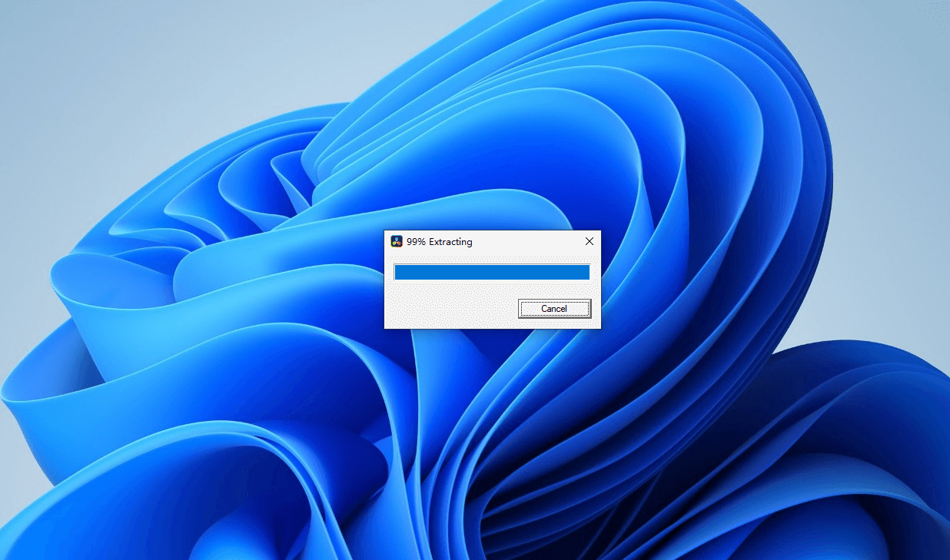950x560 pixels.
Task: Close the extracting dialog with the X
Action: [x=590, y=241]
